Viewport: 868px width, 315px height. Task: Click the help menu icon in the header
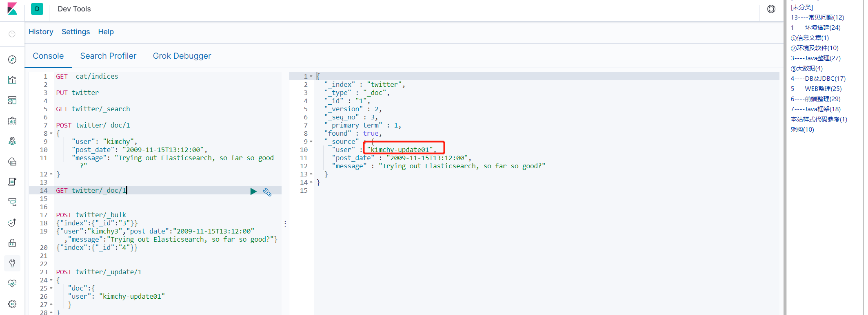tap(771, 9)
